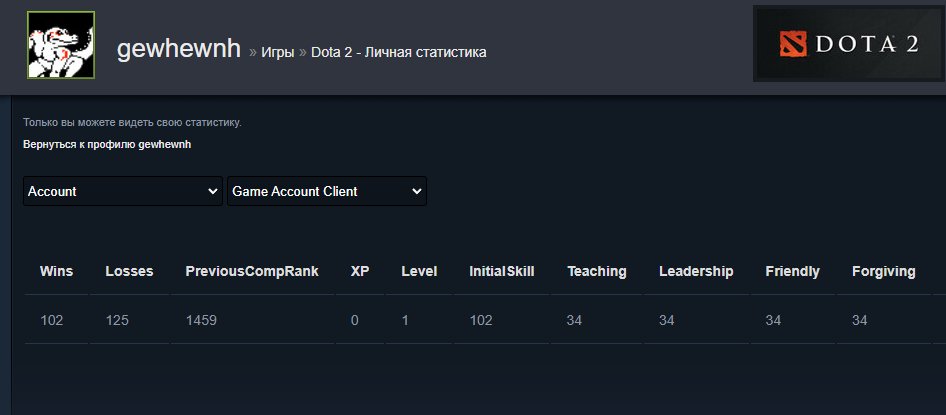
Task: Click the Dota 2 - Личная статистика breadcrumb
Action: coord(399,52)
